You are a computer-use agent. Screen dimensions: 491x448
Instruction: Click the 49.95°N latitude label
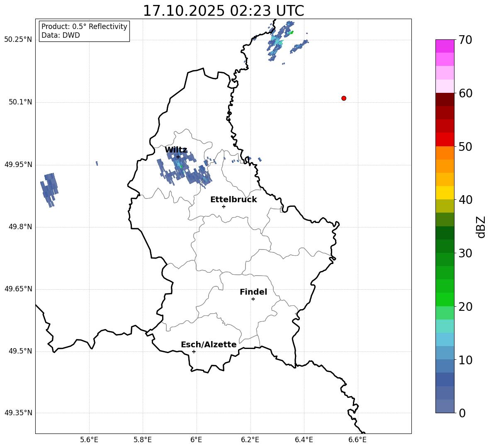(18, 164)
